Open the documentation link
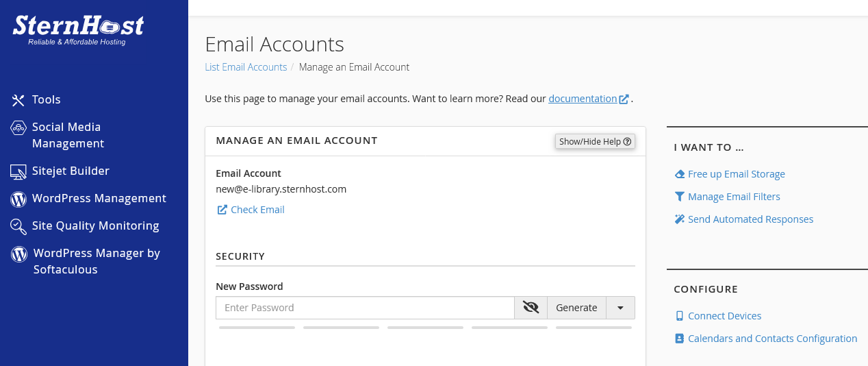This screenshot has height=366, width=868. click(583, 99)
